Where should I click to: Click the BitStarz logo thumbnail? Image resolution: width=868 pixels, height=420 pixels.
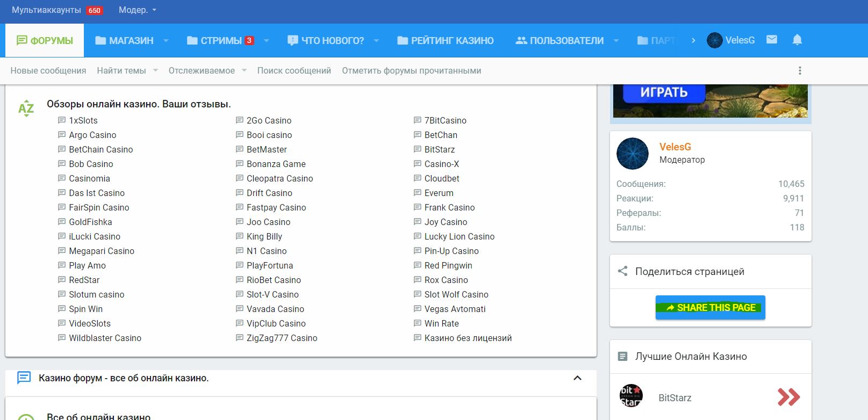tap(631, 396)
